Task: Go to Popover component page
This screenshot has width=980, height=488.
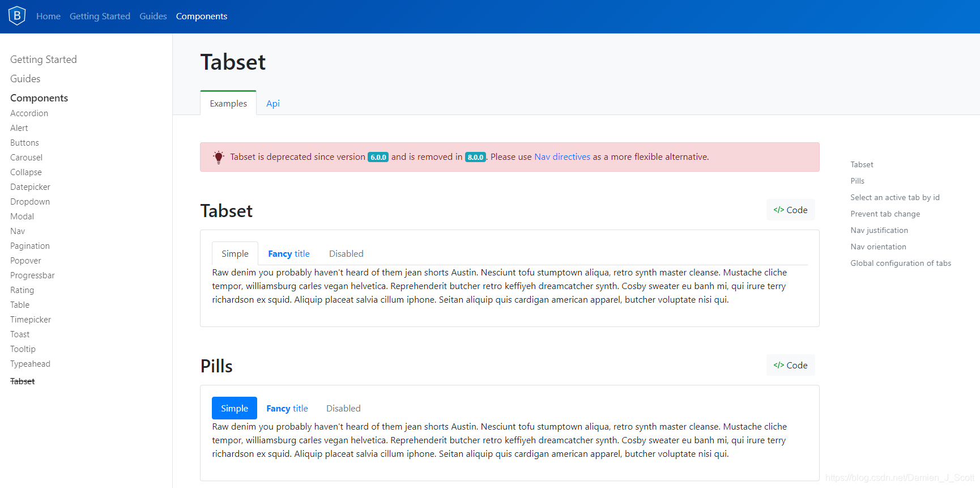Action: click(26, 261)
